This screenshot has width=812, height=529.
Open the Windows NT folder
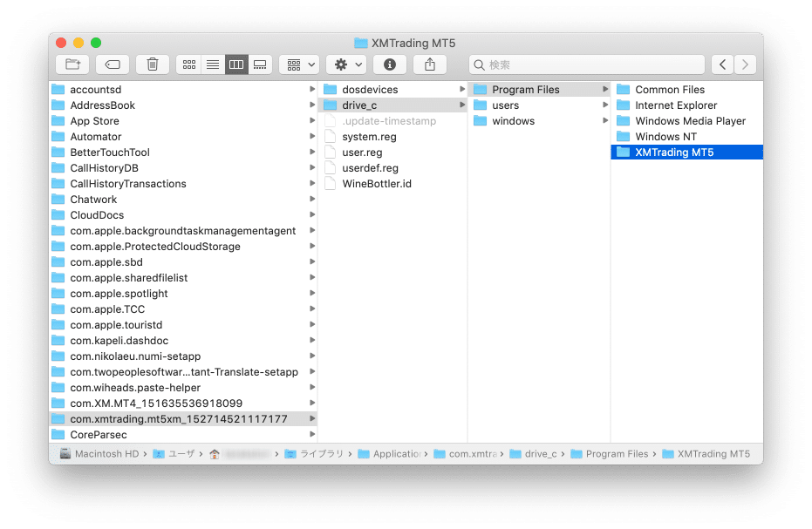pos(687,137)
